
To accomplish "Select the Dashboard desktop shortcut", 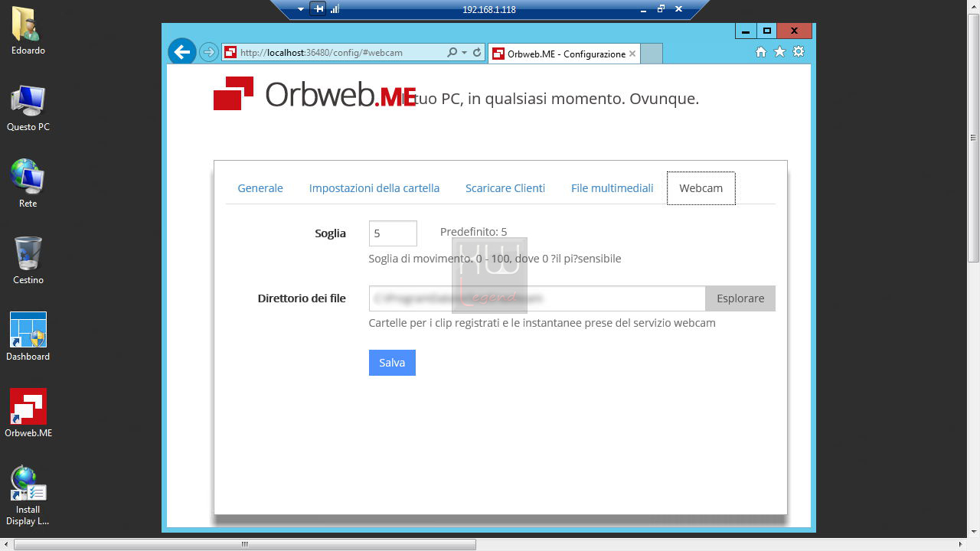I will click(28, 337).
